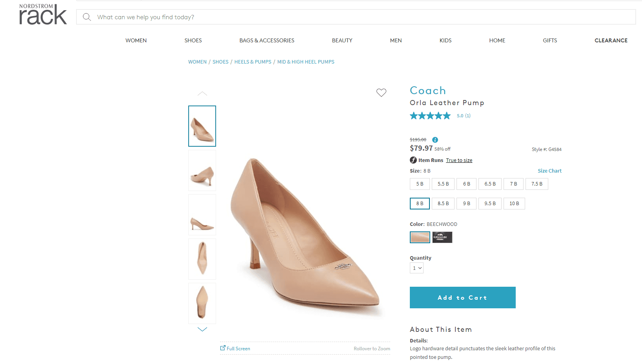Open the Quantity dropdown
Image resolution: width=642 pixels, height=364 pixels.
click(x=416, y=268)
